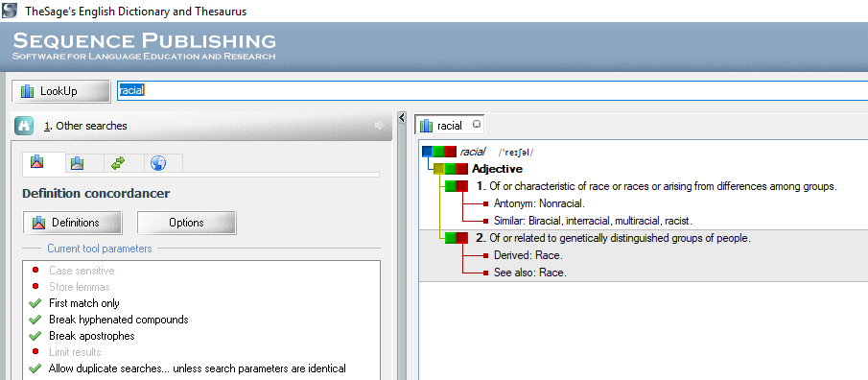
Task: Open the concordancer Options button
Action: (x=187, y=223)
